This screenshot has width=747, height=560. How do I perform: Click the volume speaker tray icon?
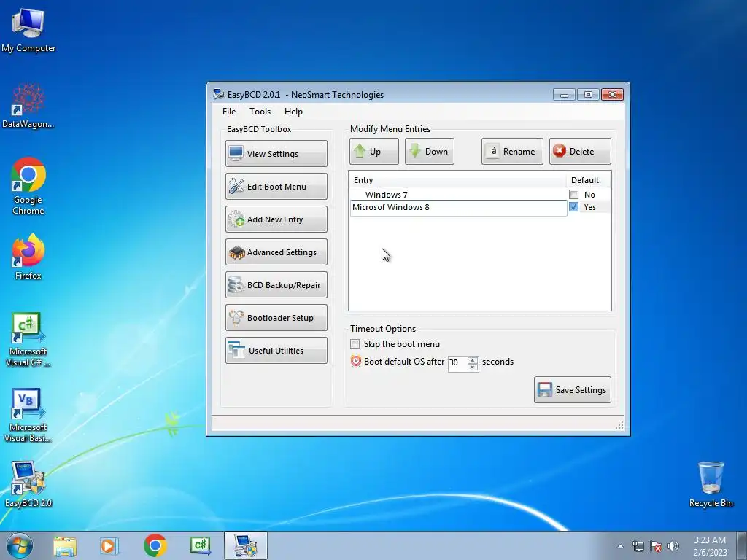[673, 546]
